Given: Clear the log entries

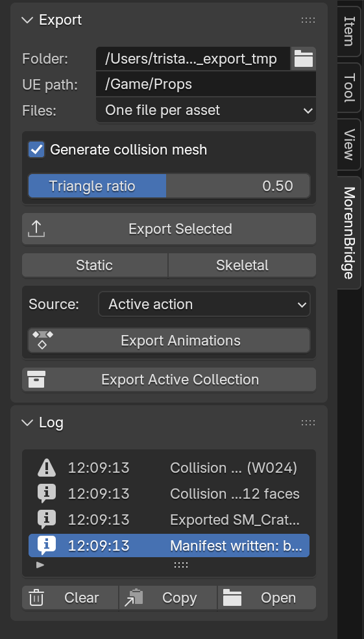Looking at the screenshot, I should 70,598.
